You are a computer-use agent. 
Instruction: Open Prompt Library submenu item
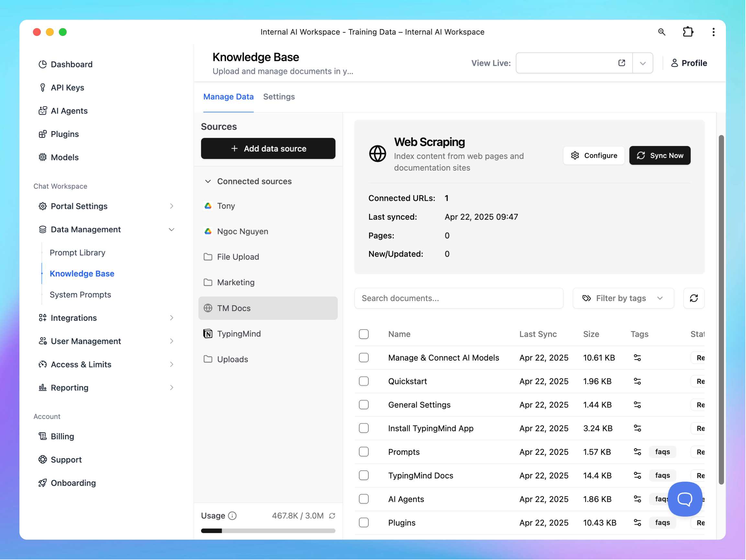(x=78, y=253)
